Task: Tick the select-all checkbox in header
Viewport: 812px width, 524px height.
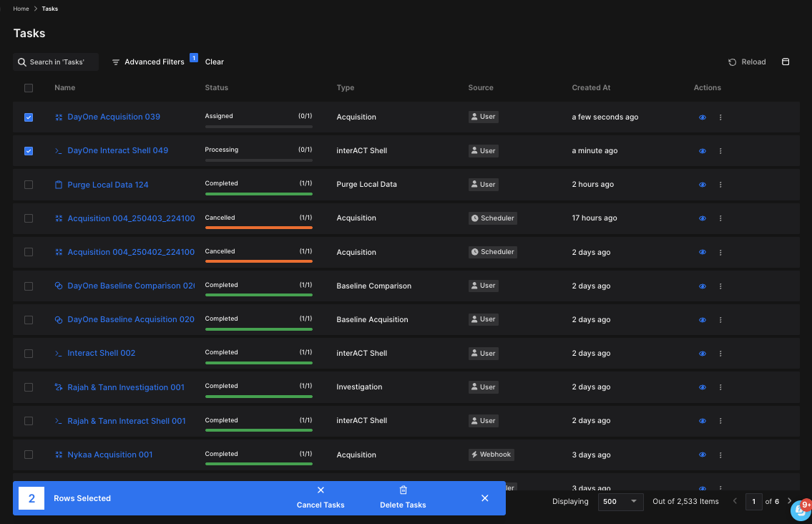Action: [29, 88]
